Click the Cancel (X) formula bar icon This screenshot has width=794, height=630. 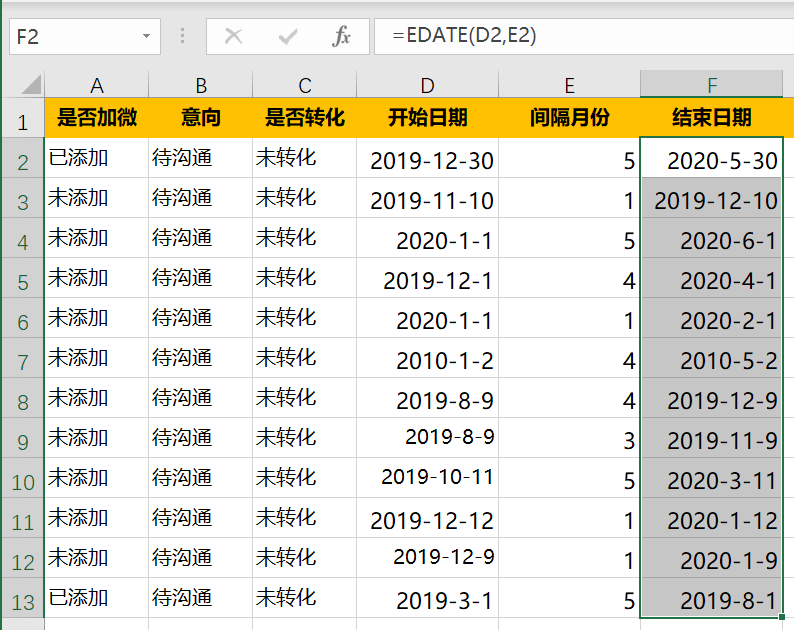(234, 37)
